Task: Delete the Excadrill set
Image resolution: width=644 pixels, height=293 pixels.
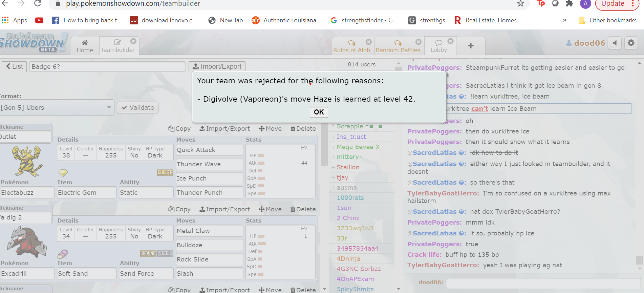Action: click(x=303, y=209)
